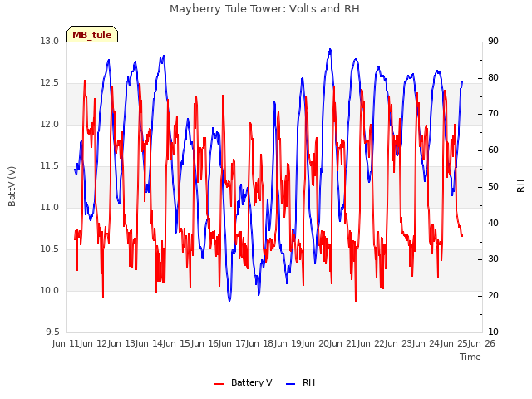This screenshot has width=532, height=399.
Task: Click the 17Jun date tick label
Action: tap(247, 343)
